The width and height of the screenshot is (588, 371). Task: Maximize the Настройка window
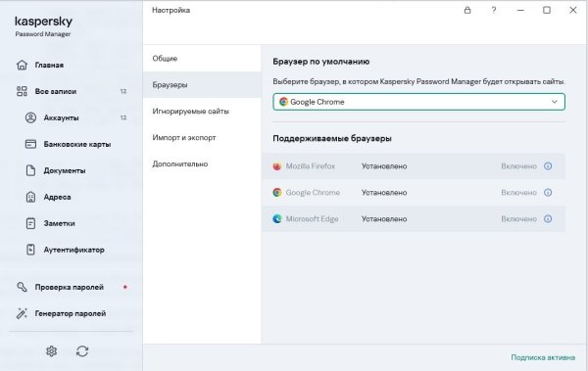click(x=547, y=10)
